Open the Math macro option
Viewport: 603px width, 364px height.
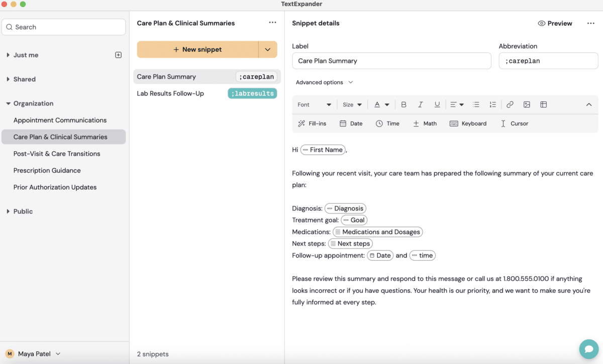pos(425,124)
